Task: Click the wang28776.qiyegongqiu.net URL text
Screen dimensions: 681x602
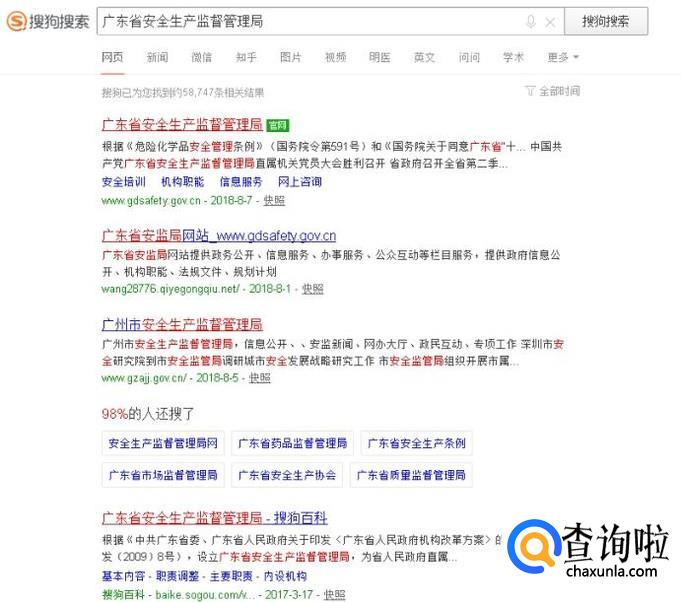Action: coord(170,289)
